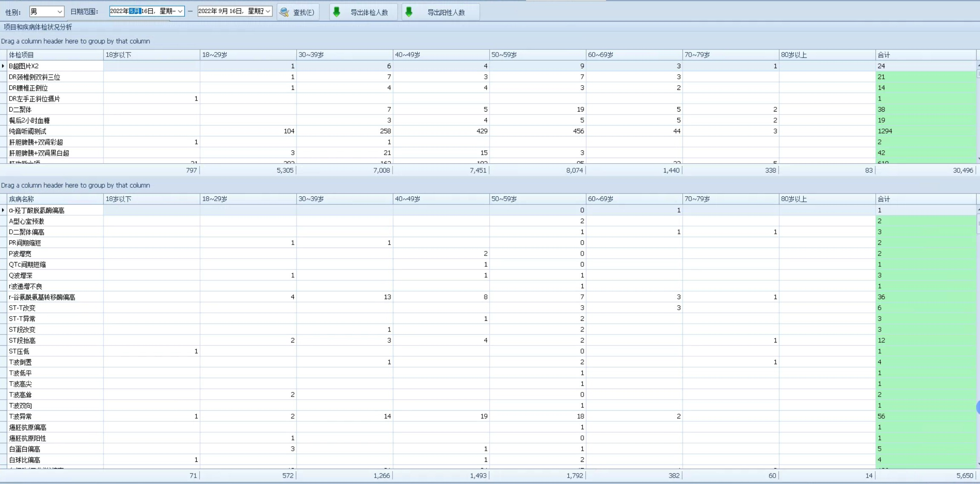
Task: Click row indicator arrow beside B超图片X2
Action: pyautogui.click(x=3, y=66)
